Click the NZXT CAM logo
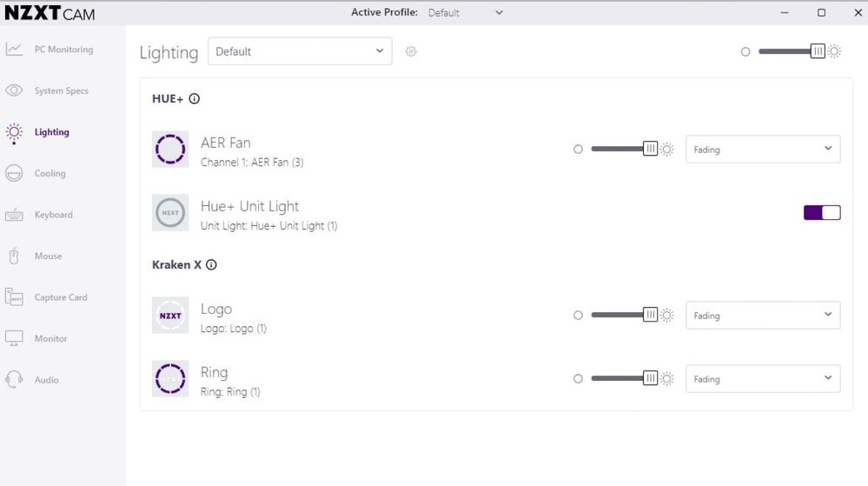868x486 pixels. 50,13
